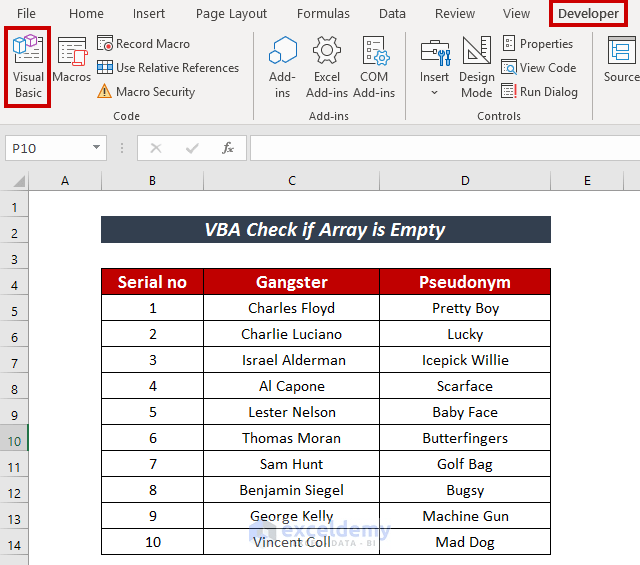
Task: Select the cell 'Golf Bag'
Action: (x=465, y=464)
